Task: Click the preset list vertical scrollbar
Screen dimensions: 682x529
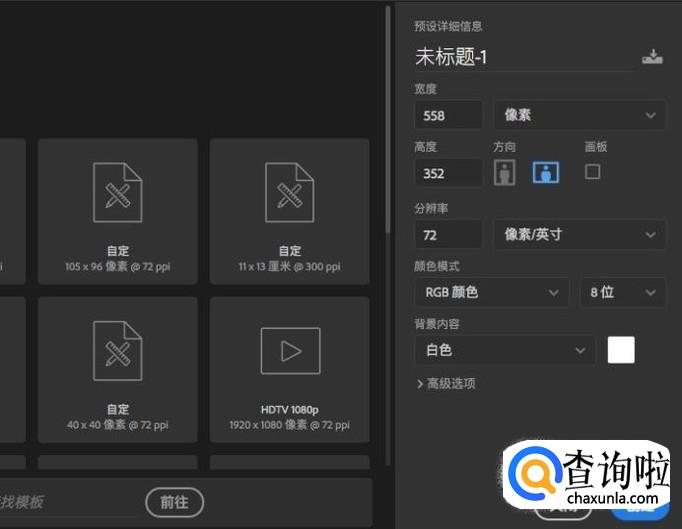Action: (x=388, y=122)
